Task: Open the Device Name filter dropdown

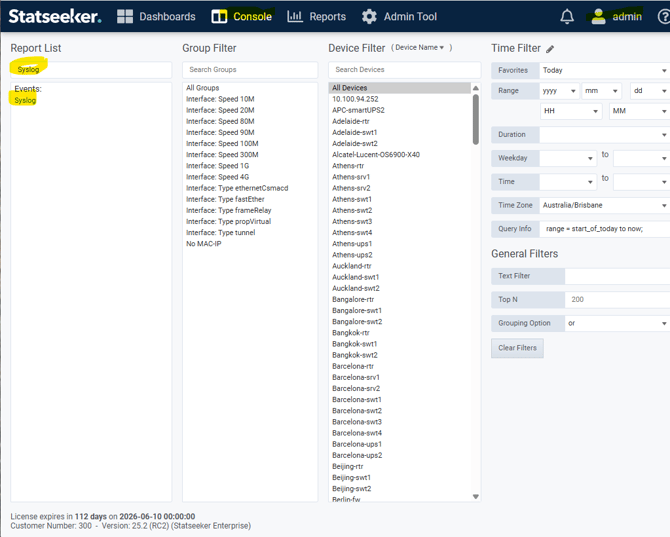Action: coord(421,48)
